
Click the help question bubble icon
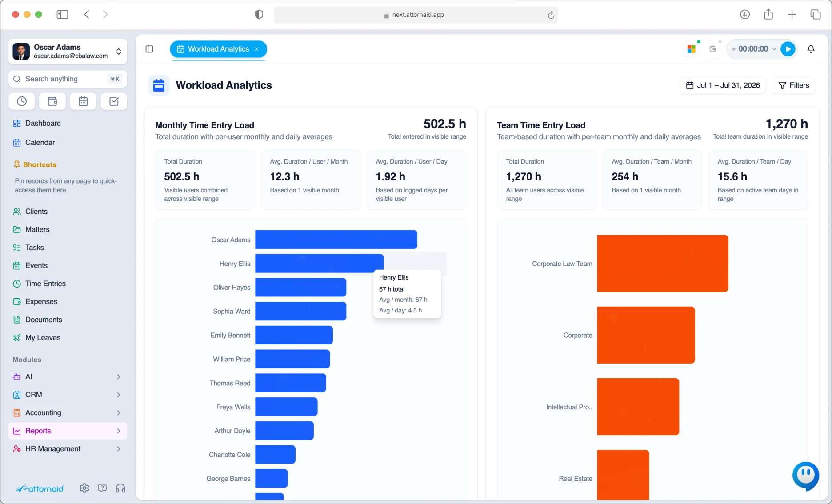(102, 488)
